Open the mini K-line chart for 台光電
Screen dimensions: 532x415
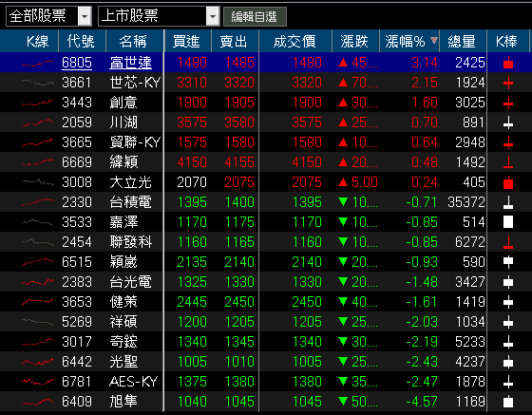(x=37, y=282)
